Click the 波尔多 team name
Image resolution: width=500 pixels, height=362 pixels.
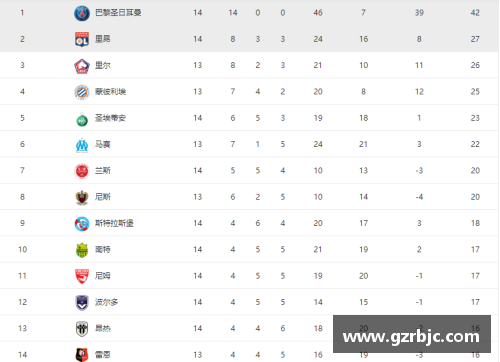(107, 302)
